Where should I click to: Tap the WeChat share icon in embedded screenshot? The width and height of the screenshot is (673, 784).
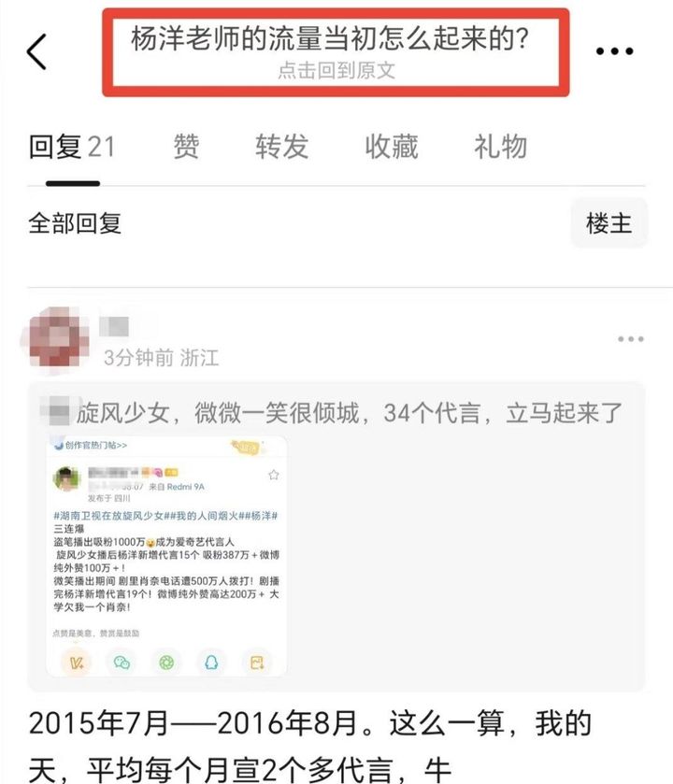[x=122, y=663]
